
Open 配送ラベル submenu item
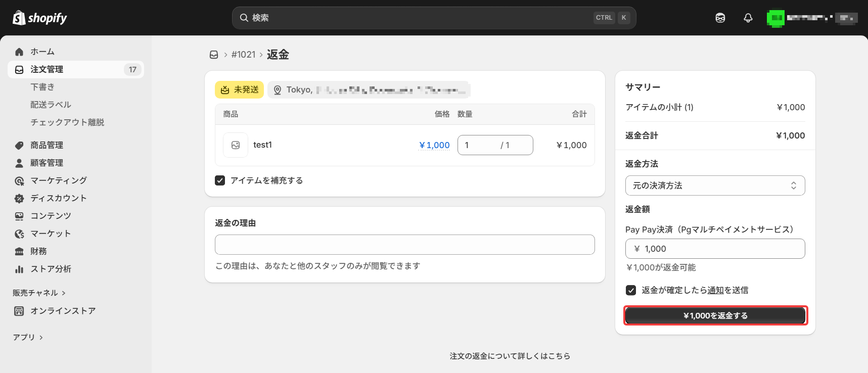coord(51,105)
